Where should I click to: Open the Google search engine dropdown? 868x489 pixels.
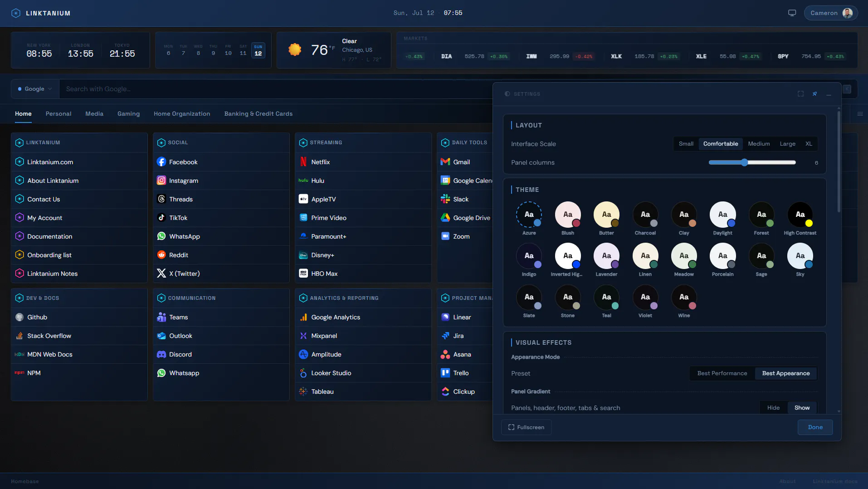(35, 89)
